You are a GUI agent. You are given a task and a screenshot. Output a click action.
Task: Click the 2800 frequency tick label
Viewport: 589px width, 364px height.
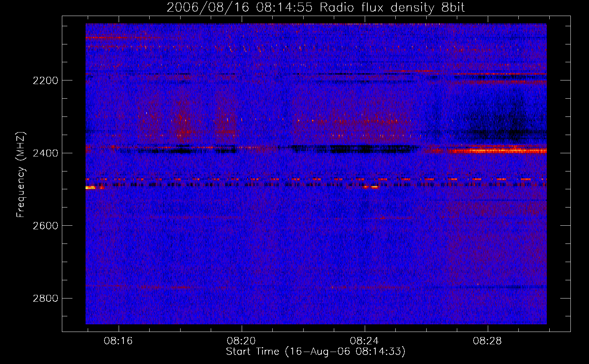pyautogui.click(x=46, y=298)
